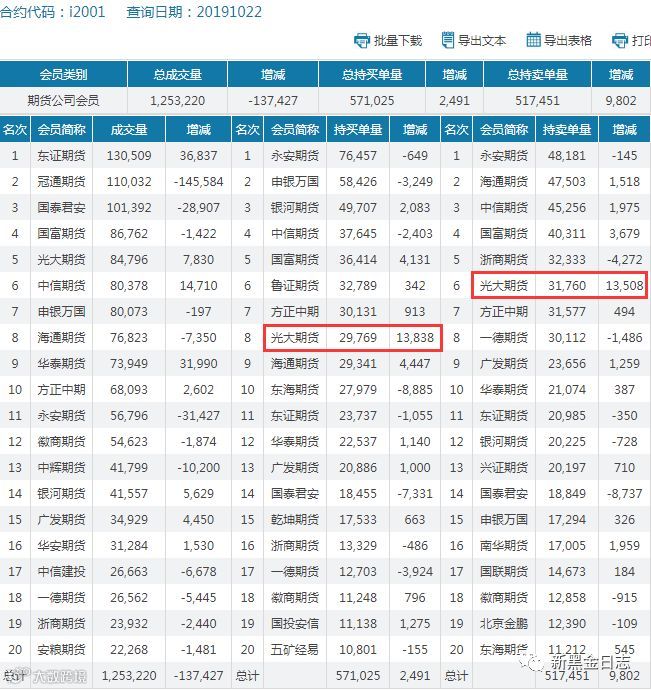The height and width of the screenshot is (690, 651).
Task: Click the 571,025 value in summary row
Action: click(x=372, y=101)
